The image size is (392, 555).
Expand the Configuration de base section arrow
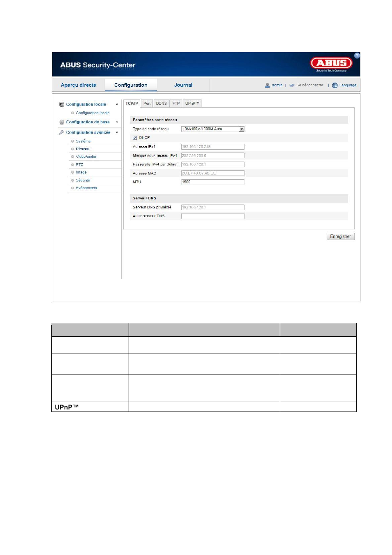click(117, 122)
